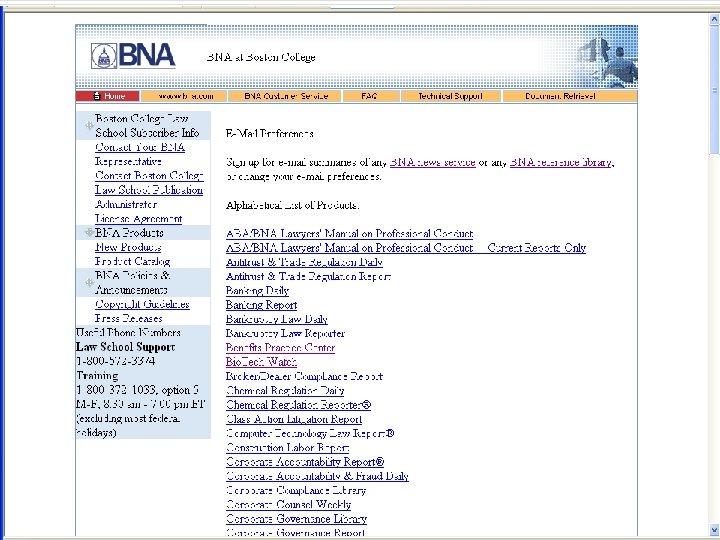Open Contact Boston College Law School Publication Administrator
The height and width of the screenshot is (540, 720).
coord(149,190)
